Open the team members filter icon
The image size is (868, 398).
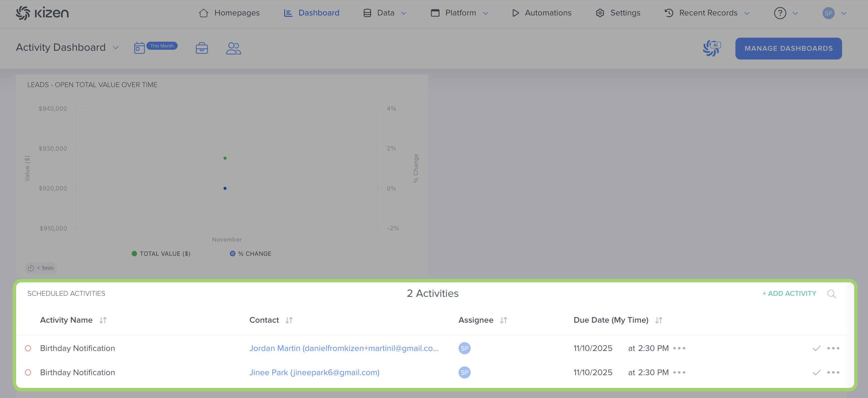(x=233, y=48)
